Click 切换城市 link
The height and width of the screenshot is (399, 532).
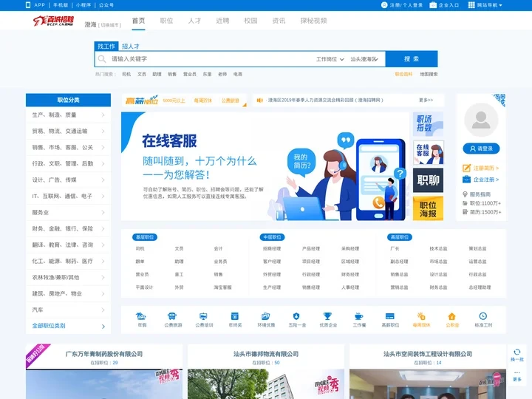[109, 25]
